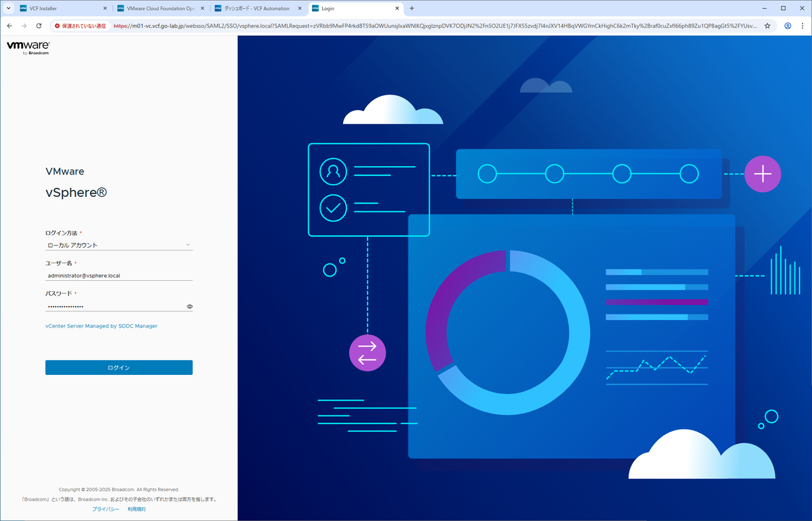Click the VMware by Broadcom logo
This screenshot has width=812, height=521.
(28, 48)
